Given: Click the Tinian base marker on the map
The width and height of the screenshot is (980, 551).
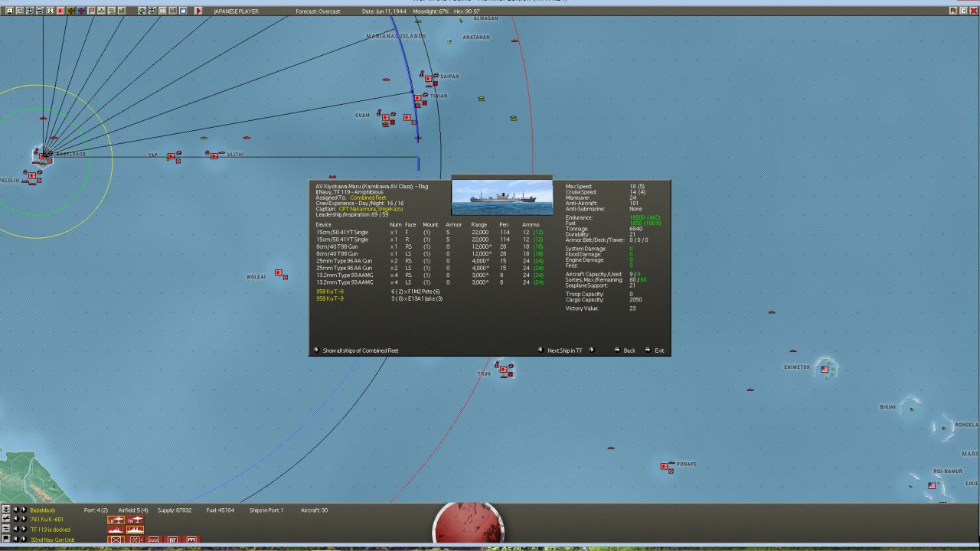Looking at the screenshot, I should [418, 98].
